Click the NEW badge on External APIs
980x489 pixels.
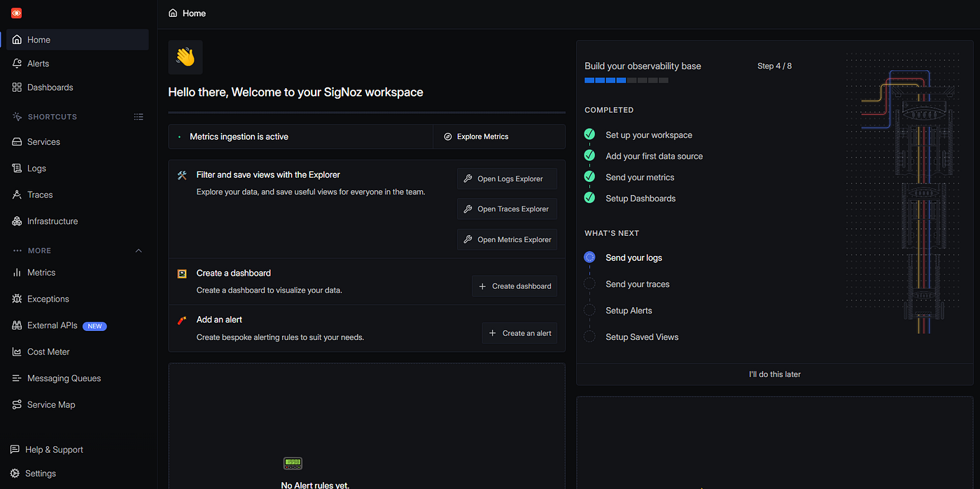(x=94, y=326)
